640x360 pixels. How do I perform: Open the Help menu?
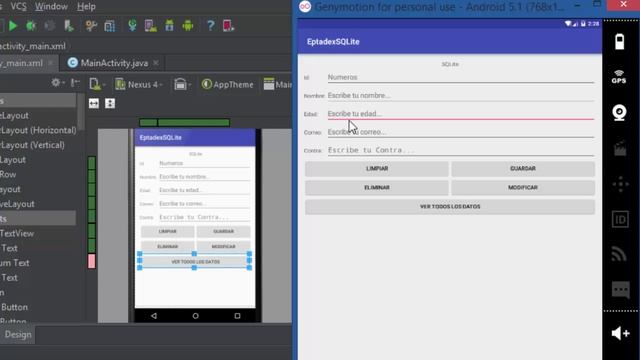[86, 7]
